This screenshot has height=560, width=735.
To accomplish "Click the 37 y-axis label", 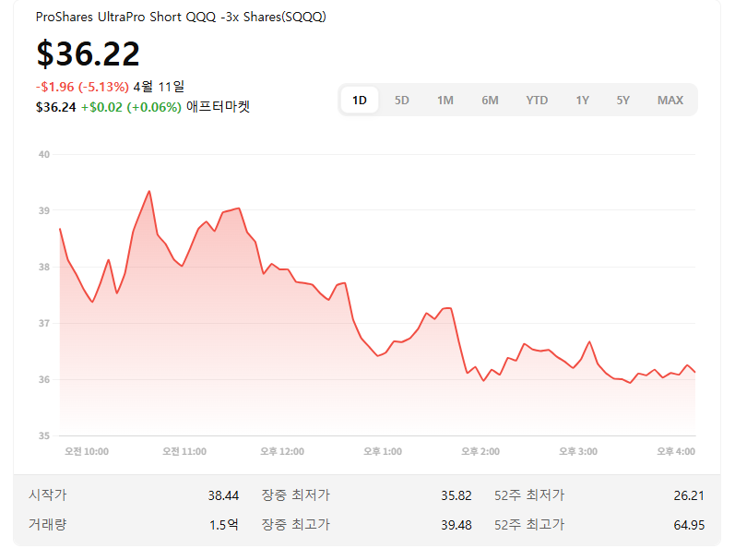I will click(44, 323).
